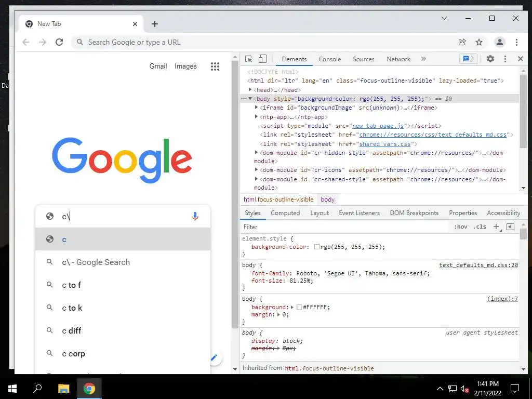This screenshot has width=532, height=399.
Task: Open the Windows Start menu
Action: click(12, 389)
